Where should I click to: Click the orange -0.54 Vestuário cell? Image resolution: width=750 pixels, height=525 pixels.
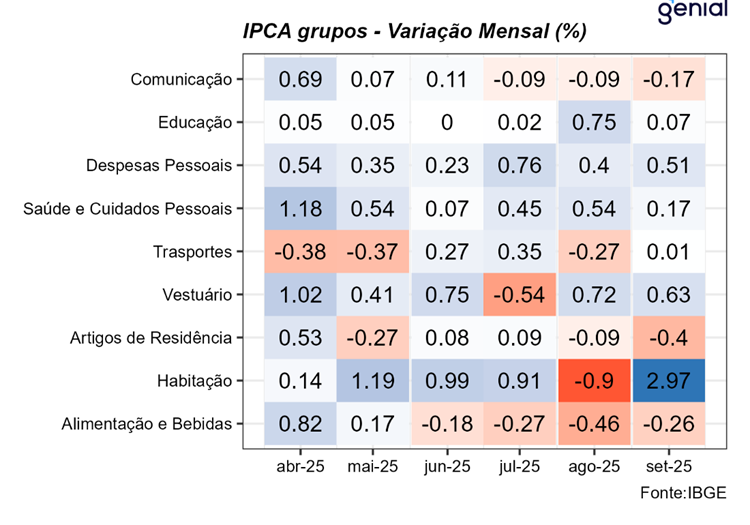[520, 295]
